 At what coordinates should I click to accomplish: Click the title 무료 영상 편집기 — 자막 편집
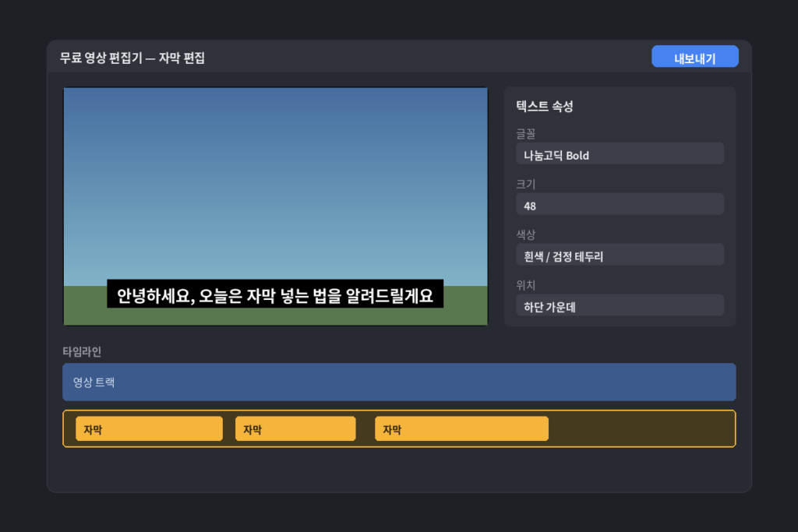[x=132, y=58]
